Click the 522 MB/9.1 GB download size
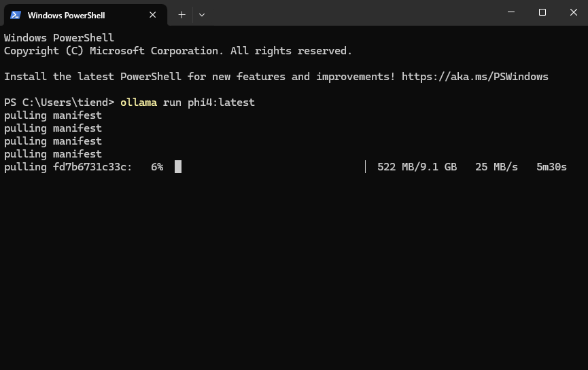The height and width of the screenshot is (370, 588). 417,167
